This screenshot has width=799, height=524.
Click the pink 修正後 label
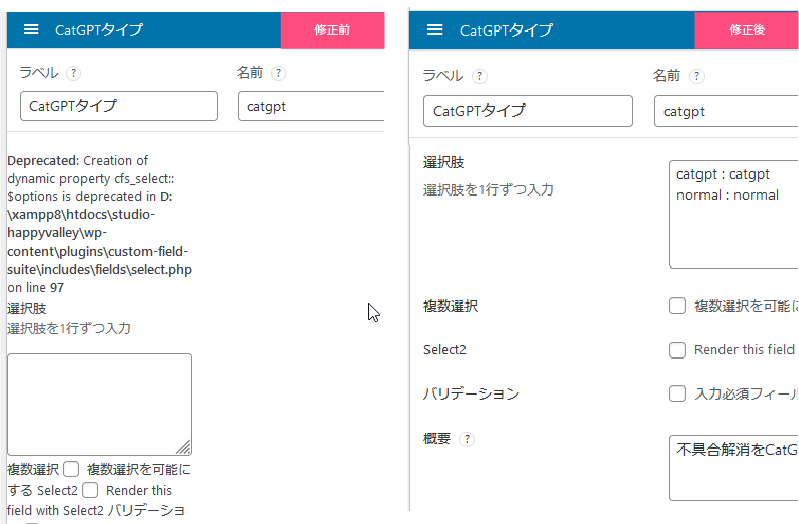(x=746, y=30)
